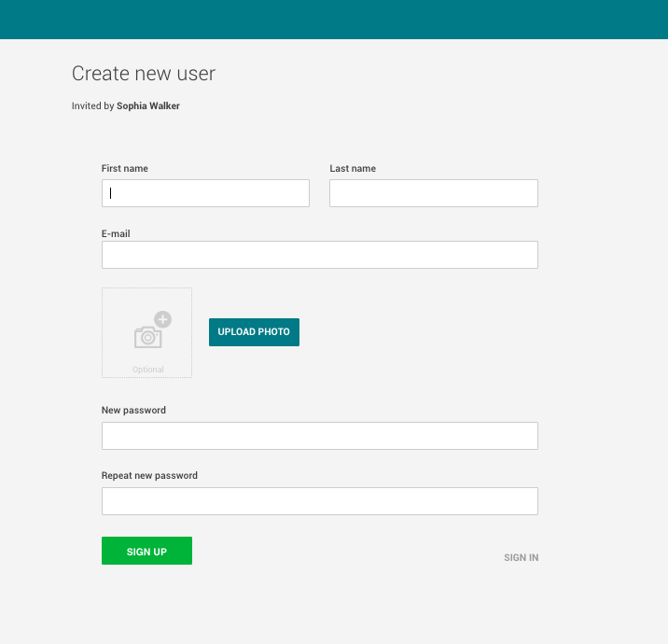Click the 'Last name' label
The height and width of the screenshot is (644, 668).
coord(353,168)
